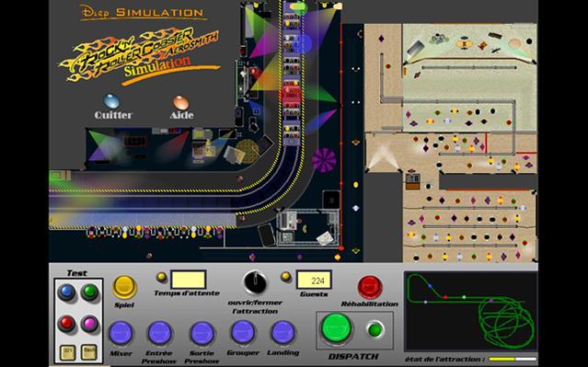Toggle the small green light beside DISPATCH
Image resolution: width=588 pixels, height=367 pixels.
[375, 329]
